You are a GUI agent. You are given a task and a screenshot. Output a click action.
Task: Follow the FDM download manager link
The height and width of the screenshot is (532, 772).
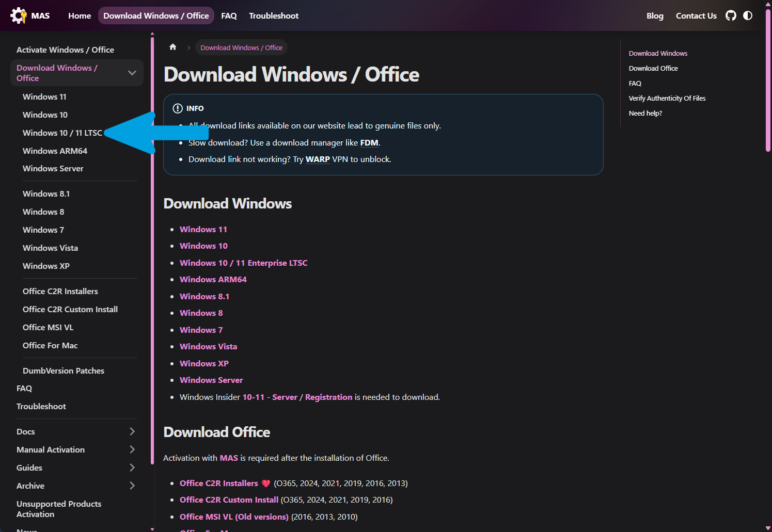[369, 143]
